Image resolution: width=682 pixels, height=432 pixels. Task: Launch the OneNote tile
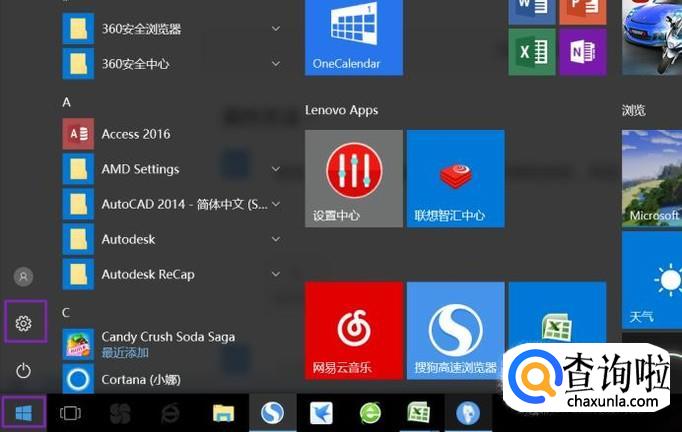[583, 52]
